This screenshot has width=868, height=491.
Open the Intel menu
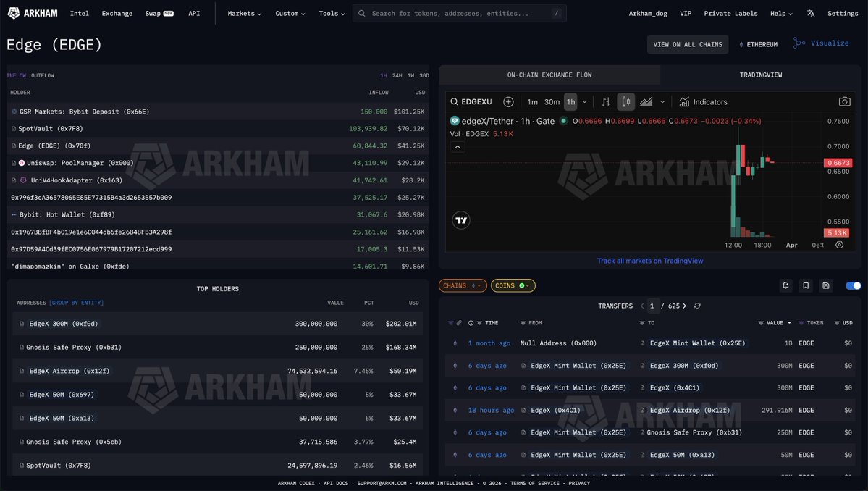[79, 13]
